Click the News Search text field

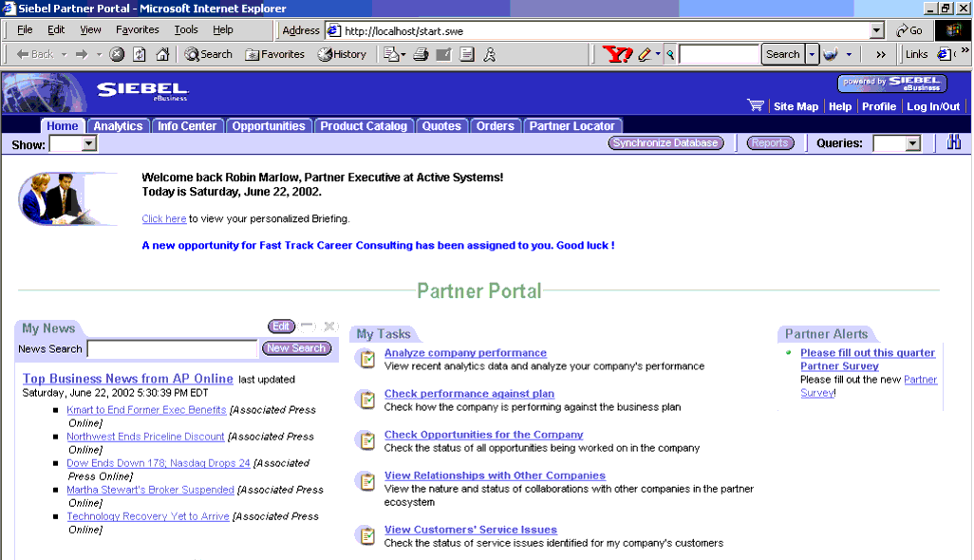(x=172, y=349)
